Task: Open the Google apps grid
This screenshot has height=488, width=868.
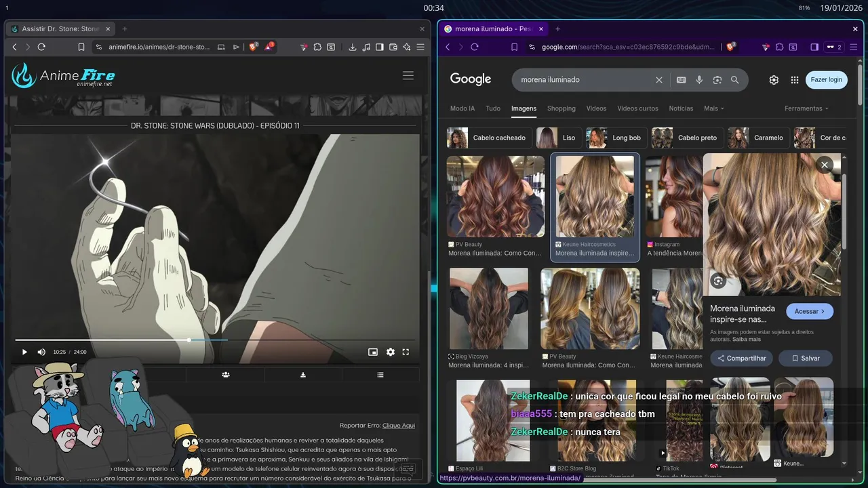Action: pos(795,79)
